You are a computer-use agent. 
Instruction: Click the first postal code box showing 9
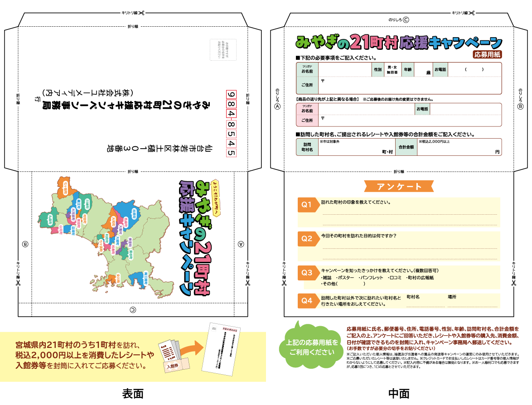pyautogui.click(x=231, y=95)
